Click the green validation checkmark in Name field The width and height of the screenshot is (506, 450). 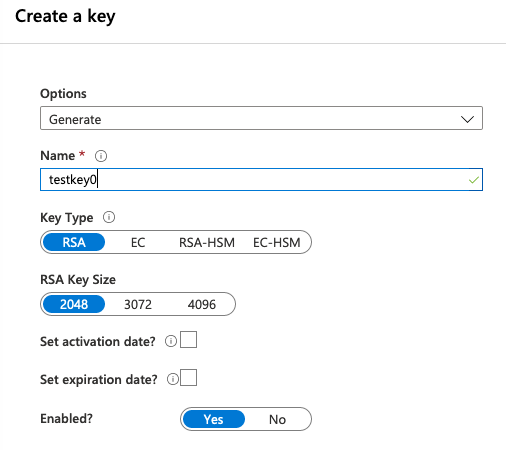(x=473, y=180)
